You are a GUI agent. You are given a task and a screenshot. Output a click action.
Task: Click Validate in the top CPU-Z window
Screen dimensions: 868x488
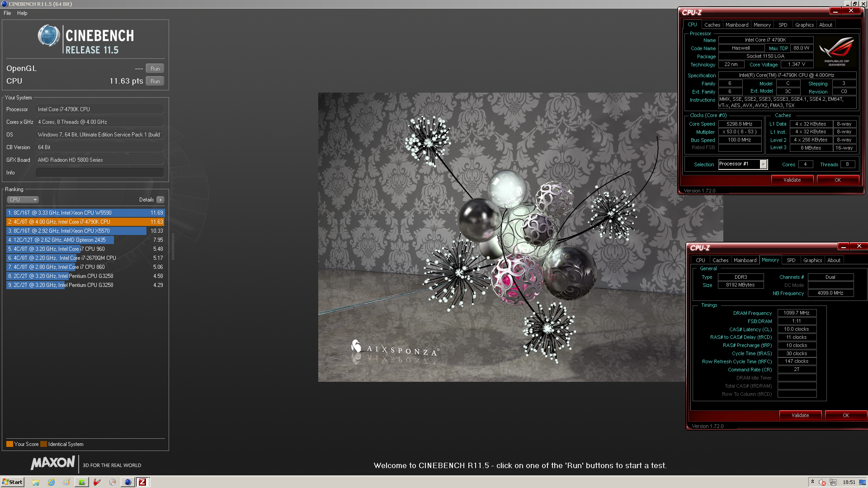792,180
